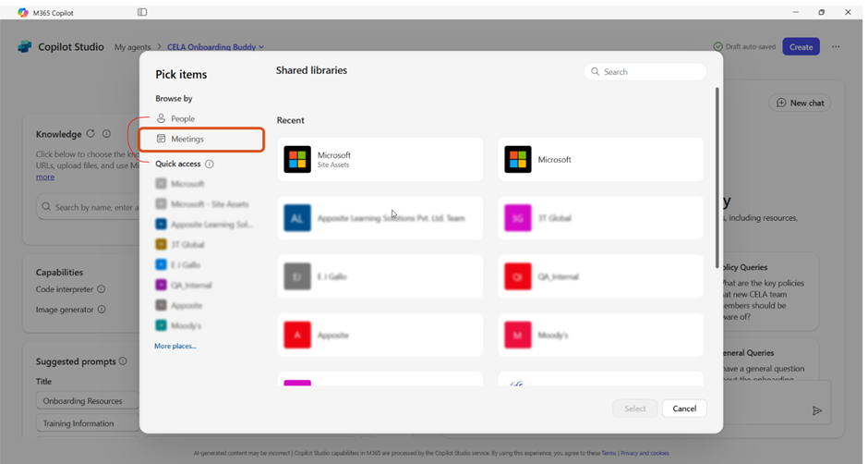
Task: Click the Knowledge info icon
Action: click(x=106, y=134)
